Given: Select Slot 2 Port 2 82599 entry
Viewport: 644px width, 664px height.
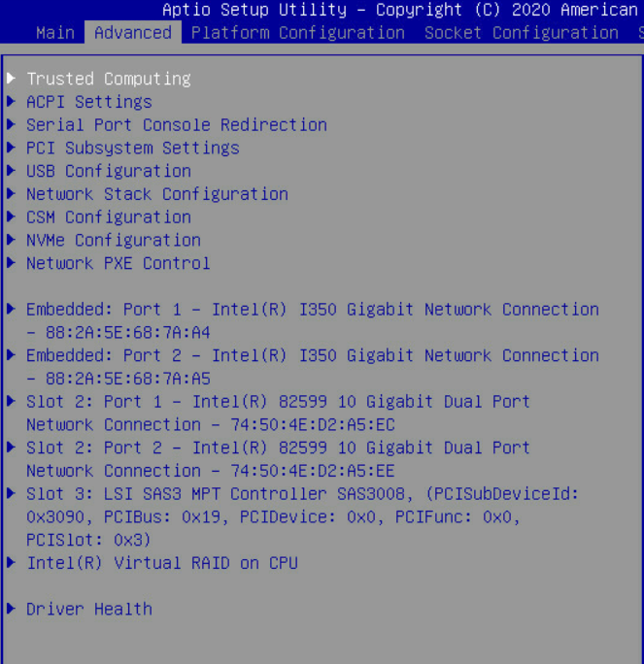Looking at the screenshot, I should (x=278, y=448).
